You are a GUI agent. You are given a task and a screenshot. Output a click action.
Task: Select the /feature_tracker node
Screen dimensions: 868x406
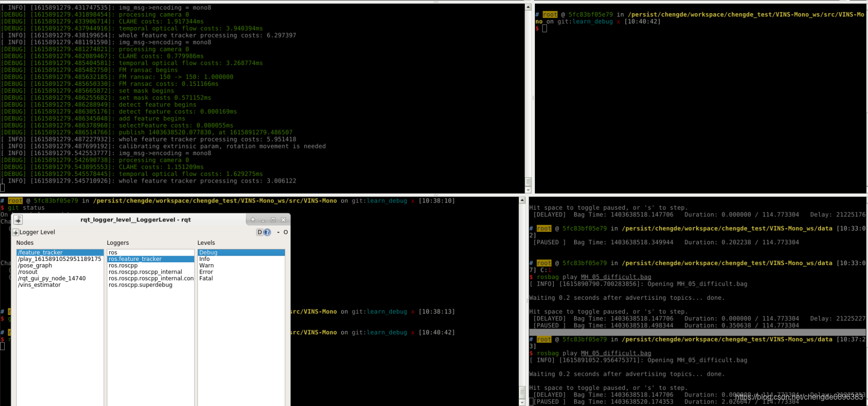click(60, 252)
